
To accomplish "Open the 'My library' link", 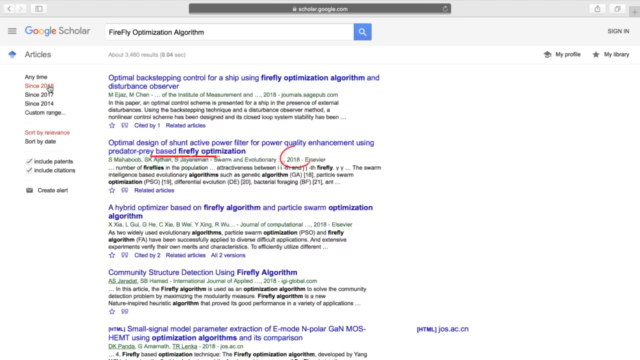I will pyautogui.click(x=616, y=54).
